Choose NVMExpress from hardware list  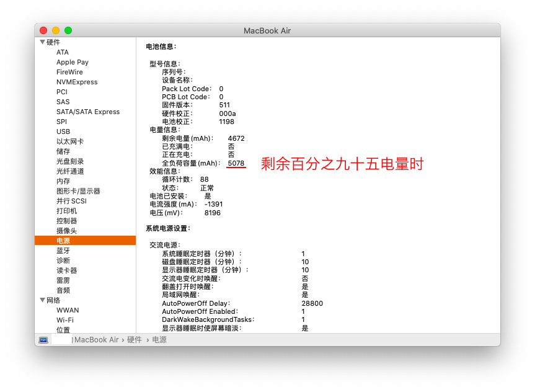pos(77,82)
